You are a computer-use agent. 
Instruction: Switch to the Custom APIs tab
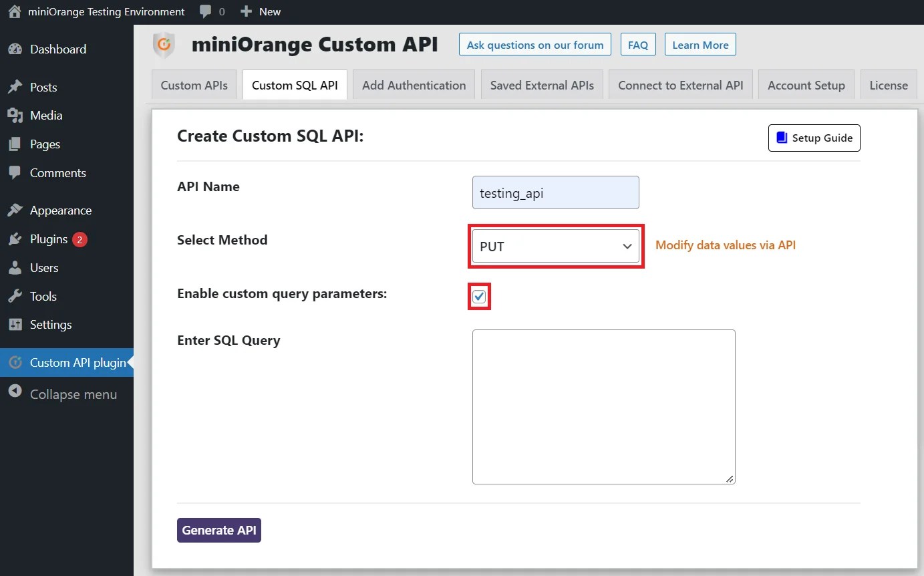[194, 85]
